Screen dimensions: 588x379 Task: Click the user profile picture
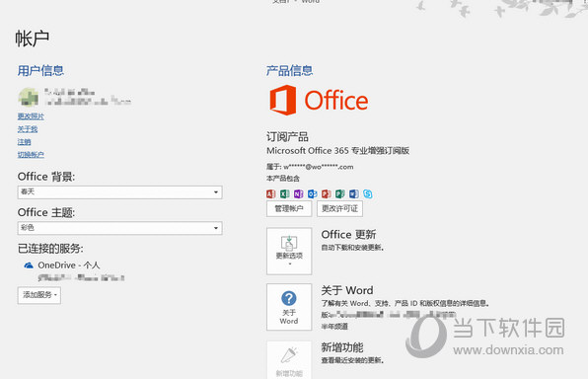tap(29, 97)
